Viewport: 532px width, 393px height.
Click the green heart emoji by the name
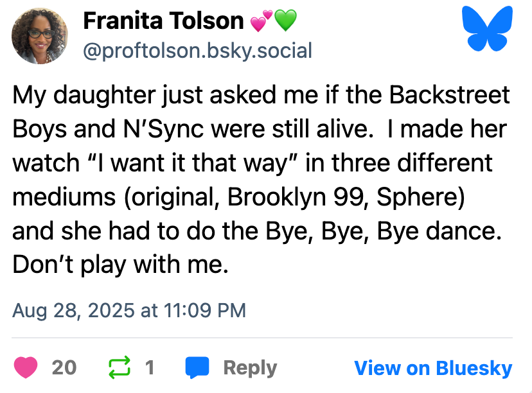(285, 22)
